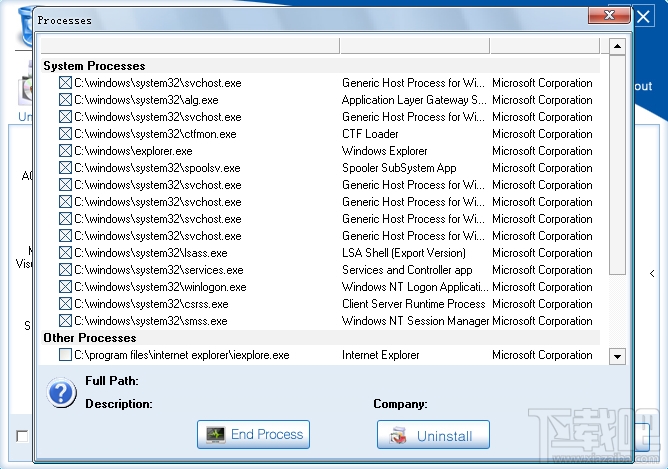Toggle the checkbox for csrss.exe
Viewport: 668px width, 469px height.
point(65,304)
